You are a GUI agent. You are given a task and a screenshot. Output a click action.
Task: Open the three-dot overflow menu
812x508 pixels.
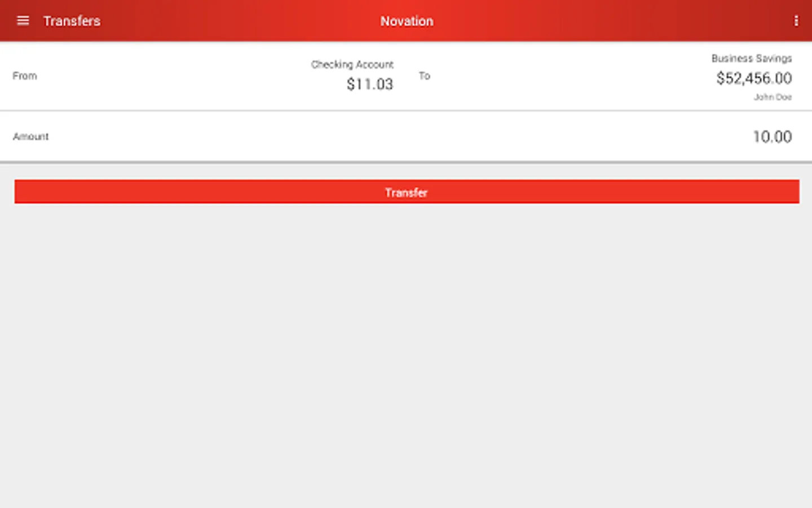point(796,21)
